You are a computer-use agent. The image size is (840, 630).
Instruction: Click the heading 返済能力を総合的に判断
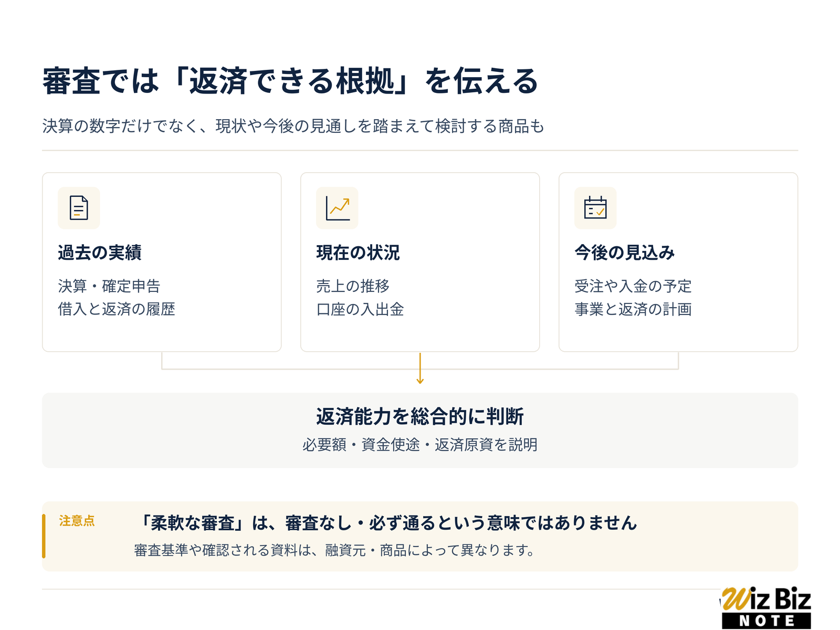point(420,416)
